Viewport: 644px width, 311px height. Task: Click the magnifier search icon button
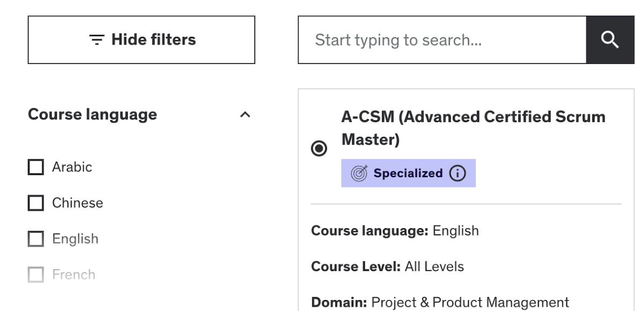point(610,40)
